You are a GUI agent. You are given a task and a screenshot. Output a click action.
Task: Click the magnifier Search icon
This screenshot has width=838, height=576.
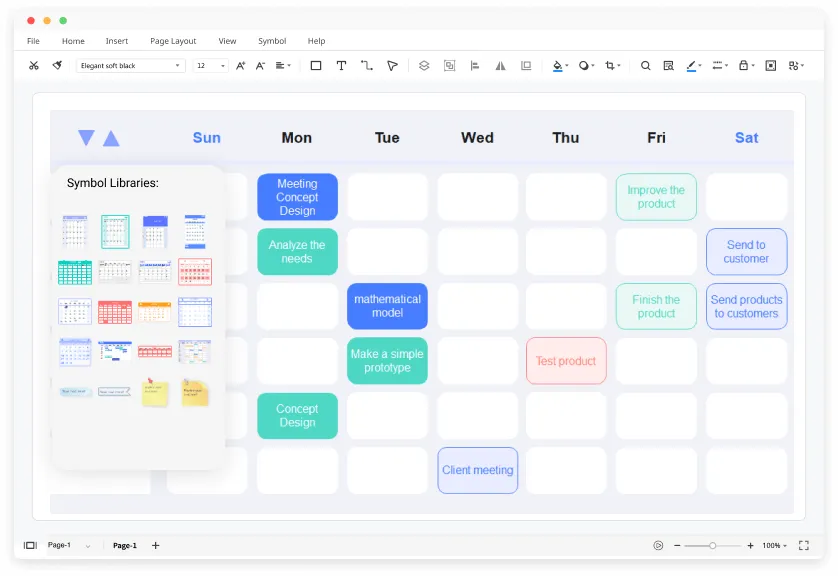645,66
